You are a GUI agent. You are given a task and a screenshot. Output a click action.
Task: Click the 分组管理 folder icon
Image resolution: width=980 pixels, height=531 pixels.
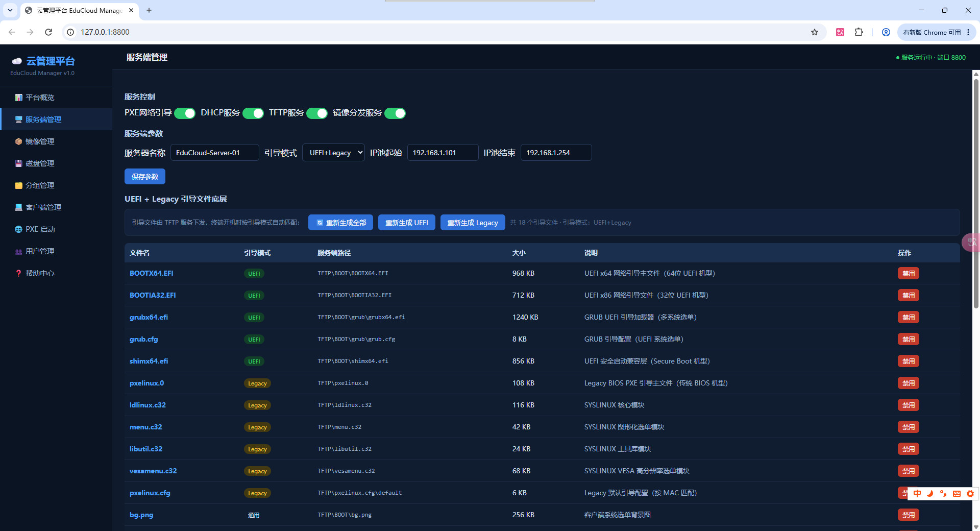[19, 185]
